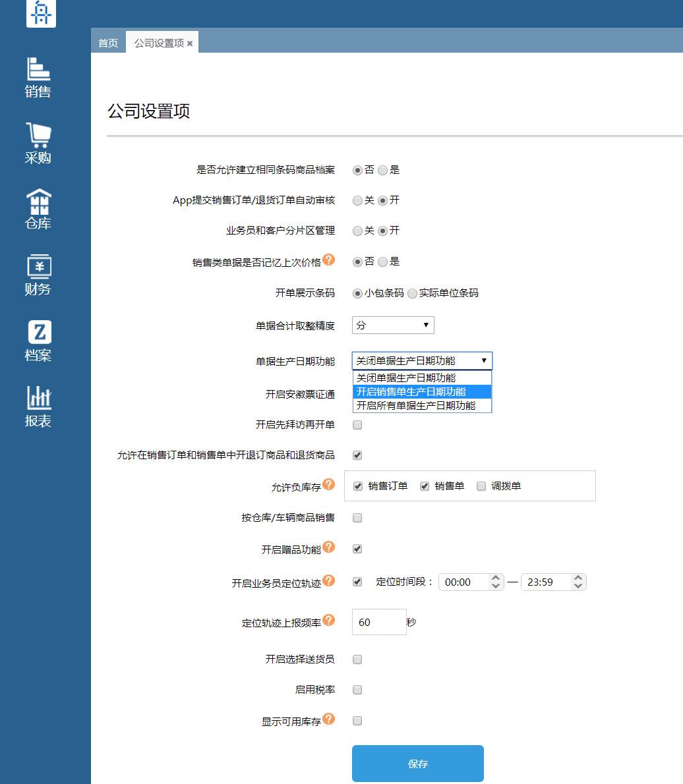Close the 公司设置项 tab
Image resolution: width=683 pixels, height=784 pixels.
(x=190, y=43)
